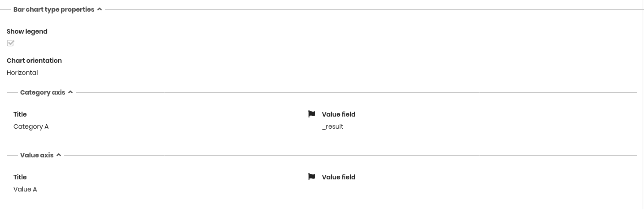
Task: Click the Chart orientation label
Action: point(34,61)
